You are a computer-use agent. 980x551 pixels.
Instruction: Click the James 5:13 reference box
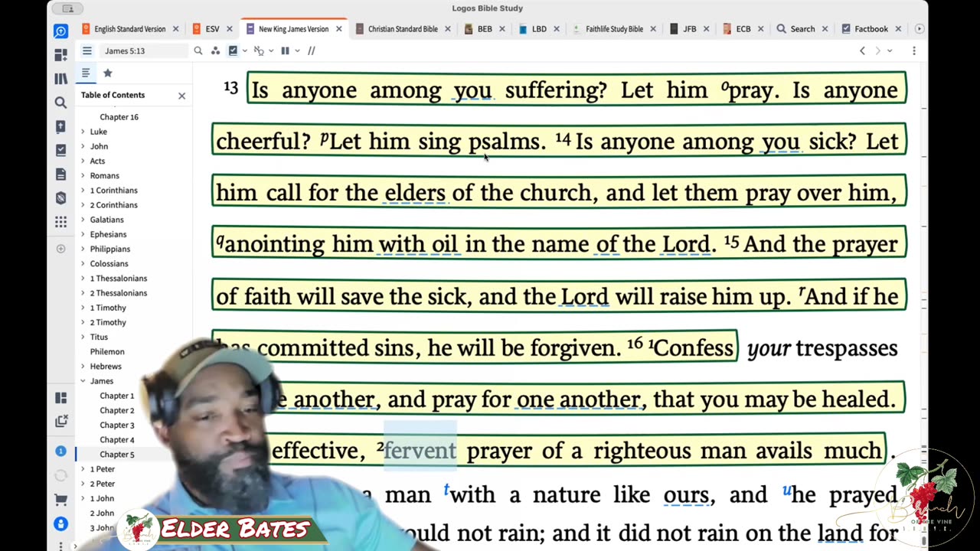143,51
